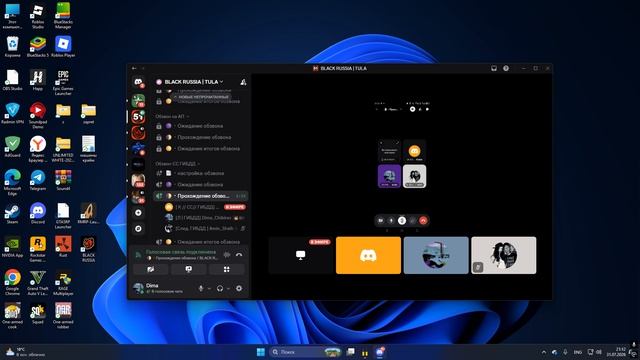Viewport: 640px width, 360px height.
Task: Open Discord inbox icon in title bar
Action: [494, 68]
